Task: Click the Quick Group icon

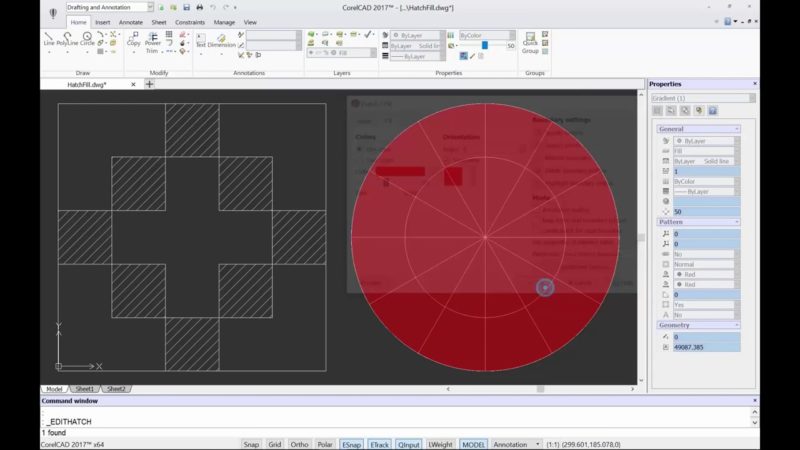Action: click(x=529, y=42)
